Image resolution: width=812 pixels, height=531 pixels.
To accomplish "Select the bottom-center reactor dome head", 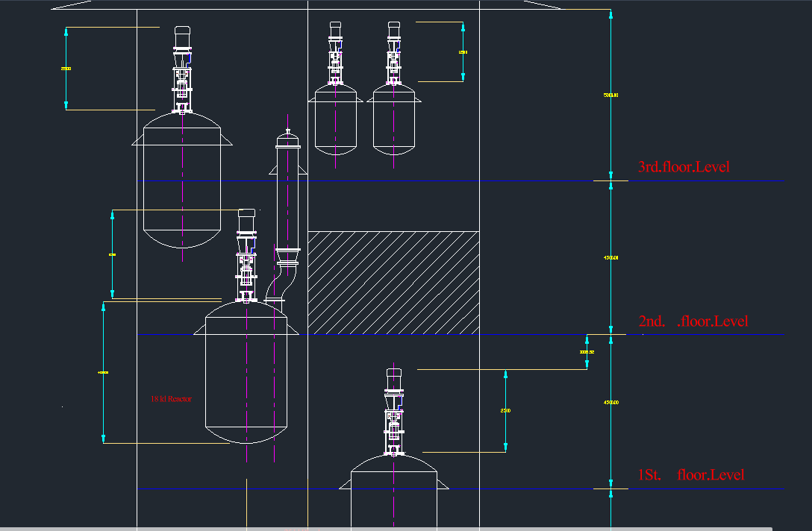I will click(x=393, y=465).
